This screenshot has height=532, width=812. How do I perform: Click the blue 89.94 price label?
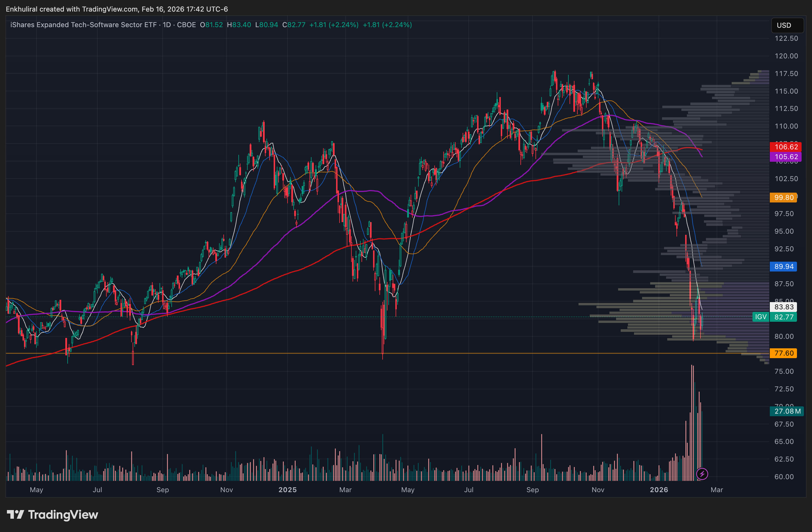[x=783, y=266]
